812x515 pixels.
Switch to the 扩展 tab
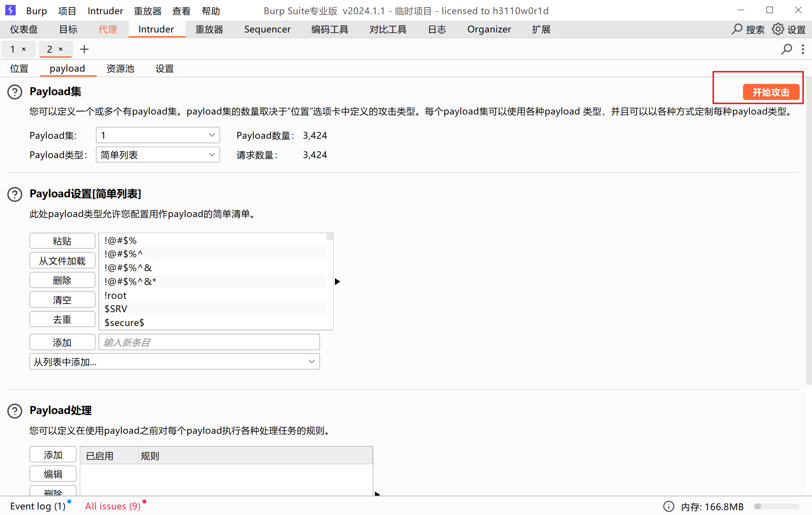pyautogui.click(x=541, y=29)
